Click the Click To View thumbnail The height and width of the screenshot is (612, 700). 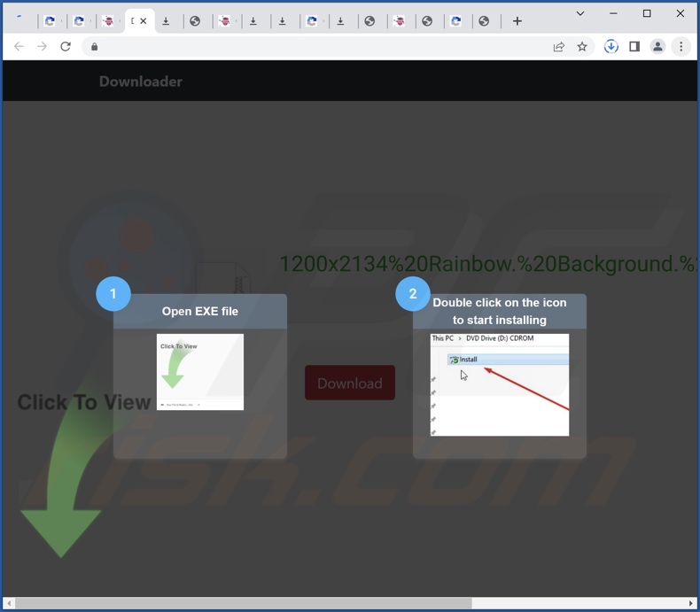pos(200,372)
